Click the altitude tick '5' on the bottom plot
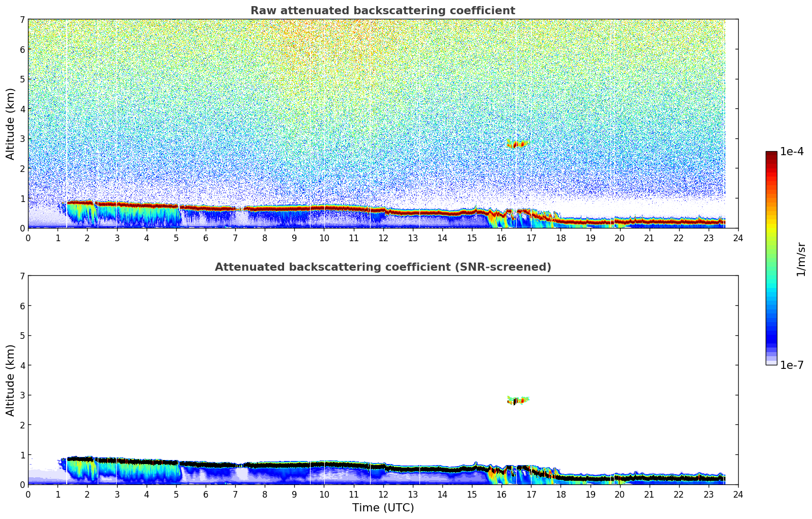812x519 pixels. click(22, 335)
